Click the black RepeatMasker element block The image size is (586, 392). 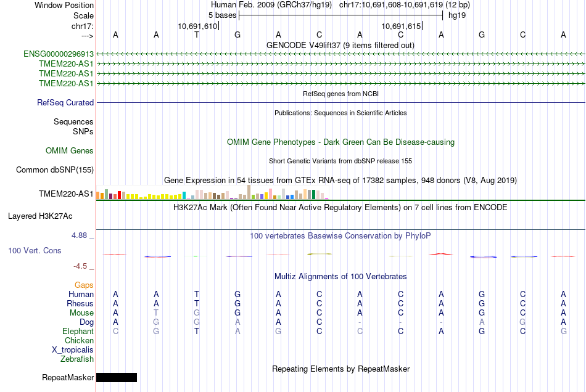tap(117, 377)
